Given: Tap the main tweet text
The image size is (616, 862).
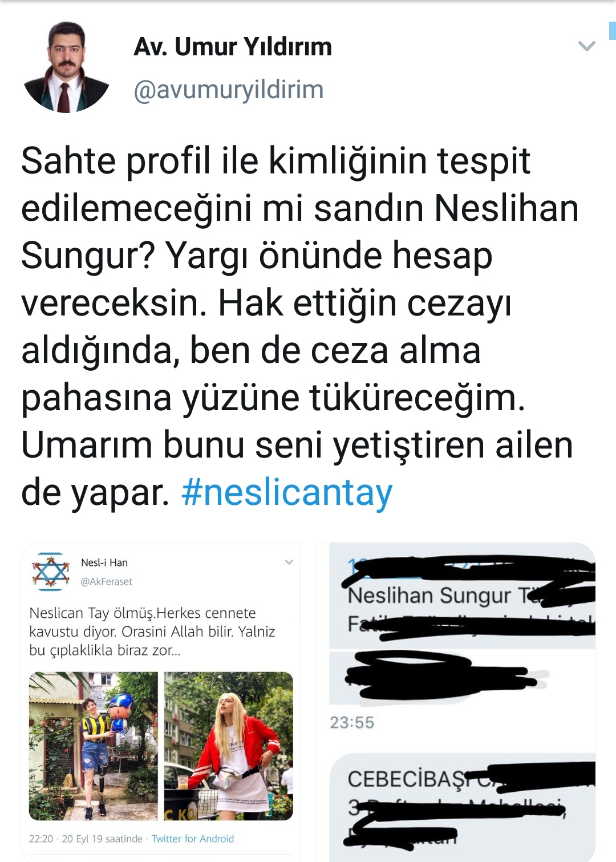Looking at the screenshot, I should point(299,326).
